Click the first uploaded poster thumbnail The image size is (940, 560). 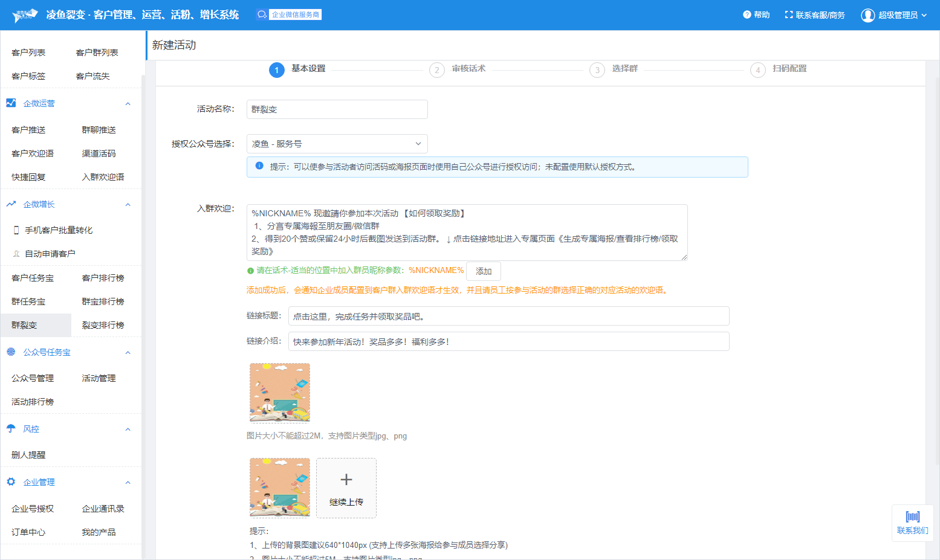tap(280, 393)
